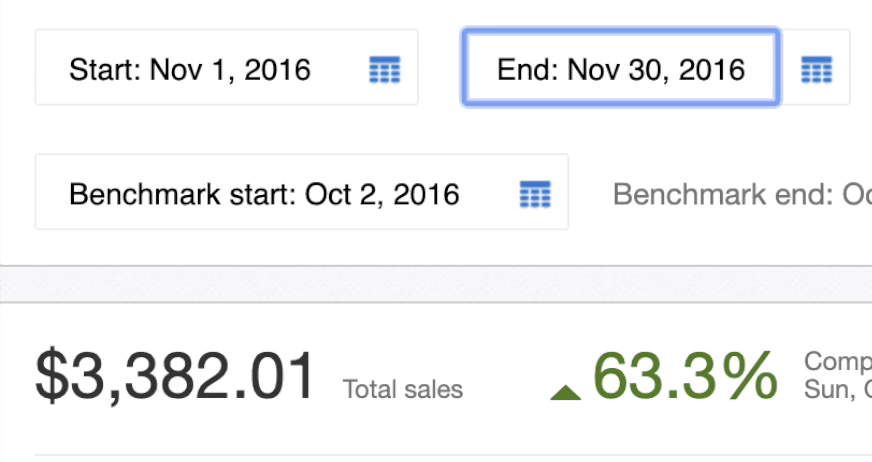Screen dimensions: 872x462
Task: Open the Benchmark start calendar icon
Action: coord(535,194)
